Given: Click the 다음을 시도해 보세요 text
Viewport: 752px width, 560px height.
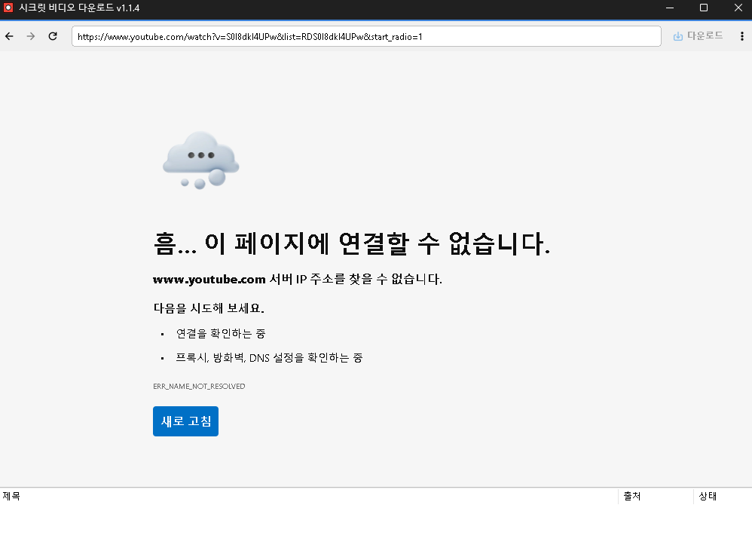Looking at the screenshot, I should (x=209, y=308).
